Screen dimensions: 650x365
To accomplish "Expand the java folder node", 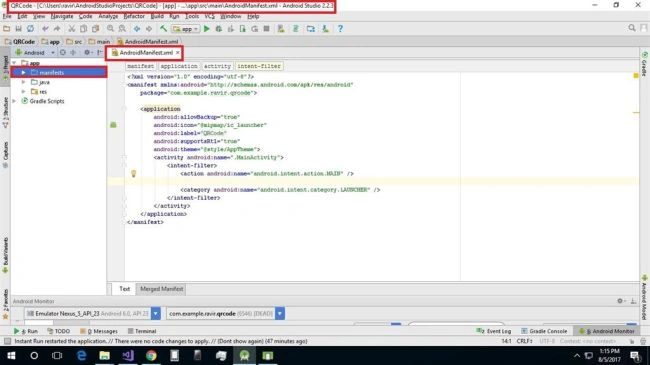I will click(23, 82).
